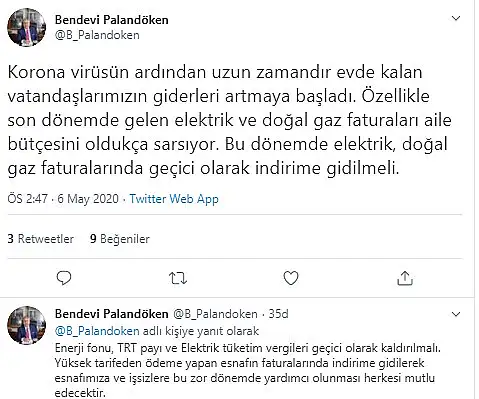This screenshot has width=479, height=399.
Task: Expand reply tweet options chevron
Action: tap(456, 314)
